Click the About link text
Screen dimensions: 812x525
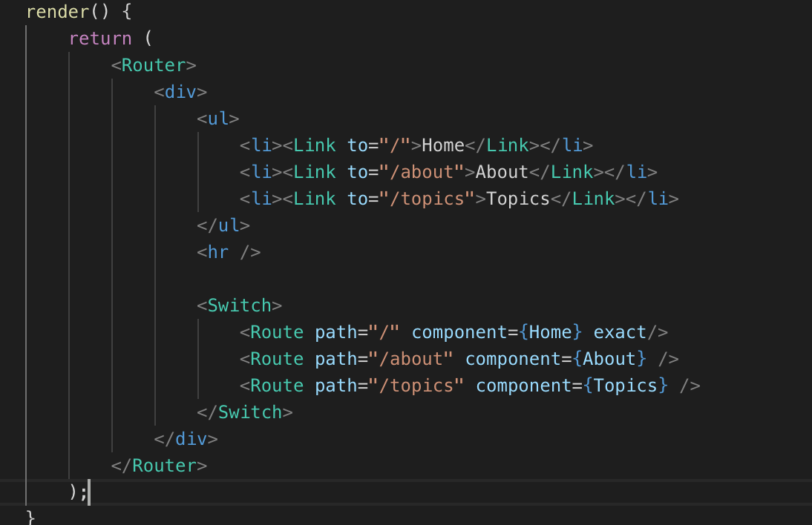point(501,171)
